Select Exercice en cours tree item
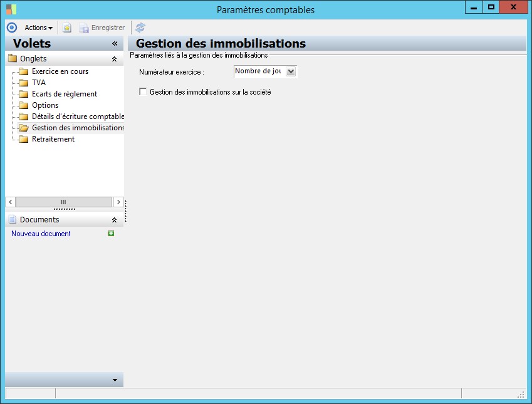This screenshot has width=532, height=404. click(x=60, y=71)
